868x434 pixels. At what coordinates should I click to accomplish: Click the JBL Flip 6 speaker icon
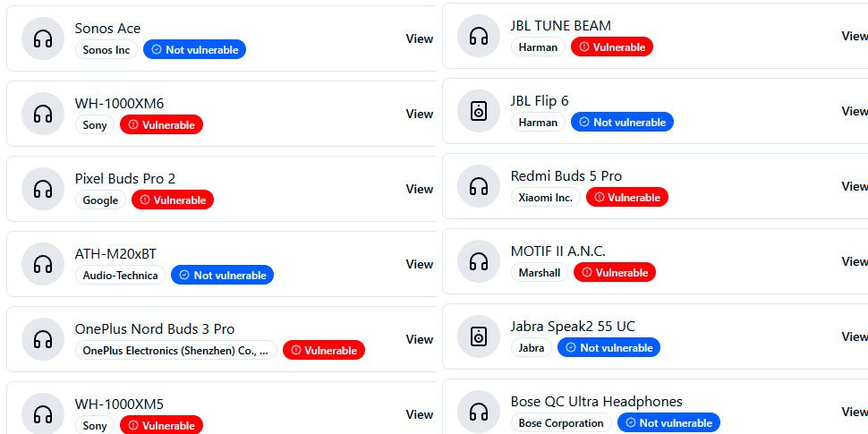[478, 112]
